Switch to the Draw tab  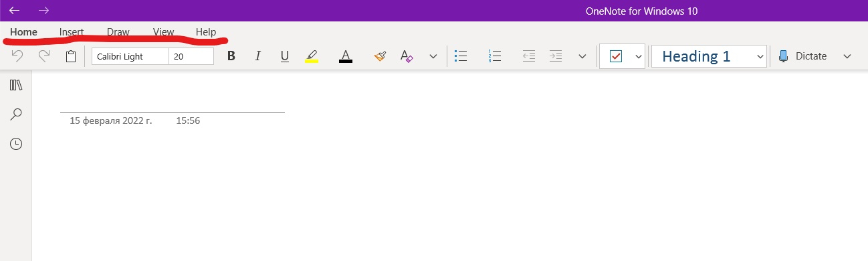click(118, 32)
